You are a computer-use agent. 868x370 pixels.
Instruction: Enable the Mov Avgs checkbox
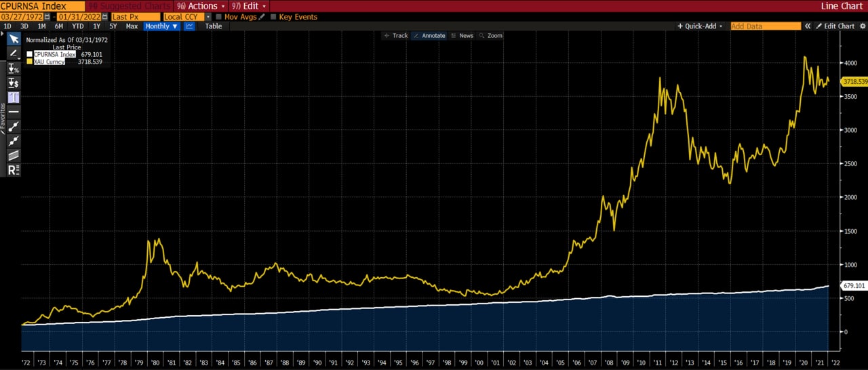pos(219,17)
